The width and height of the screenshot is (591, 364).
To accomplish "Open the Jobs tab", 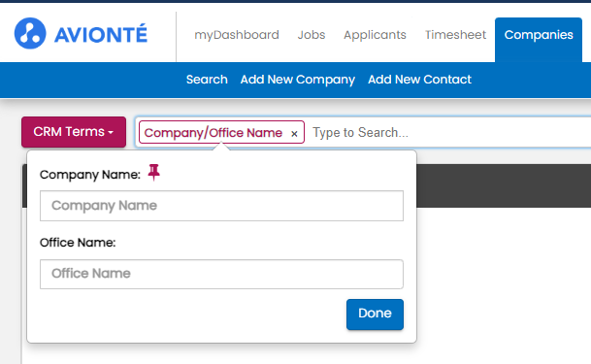I will 312,35.
